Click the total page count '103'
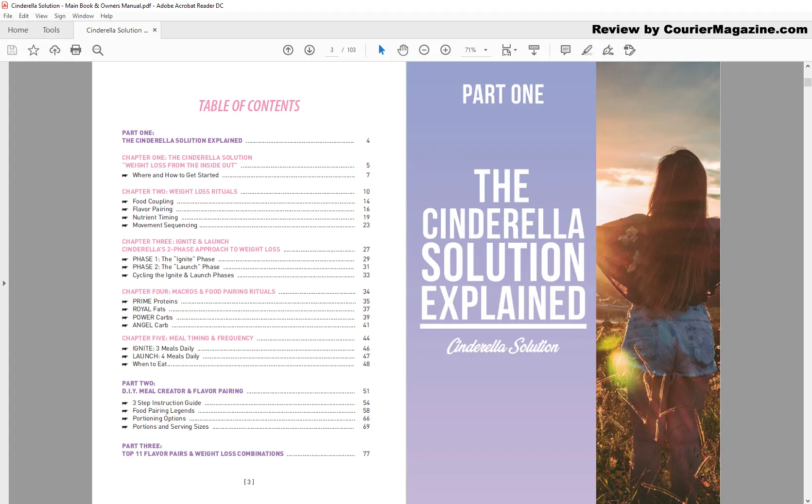The width and height of the screenshot is (812, 504). point(351,50)
